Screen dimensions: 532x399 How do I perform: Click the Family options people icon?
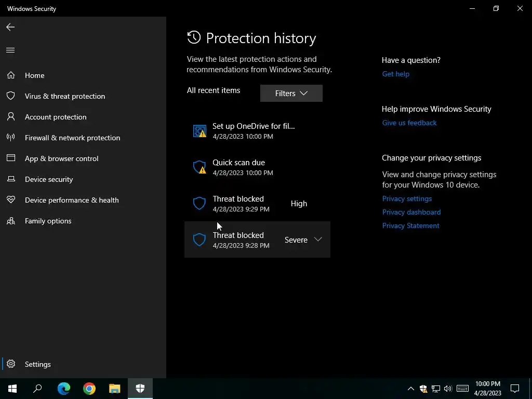click(x=11, y=221)
